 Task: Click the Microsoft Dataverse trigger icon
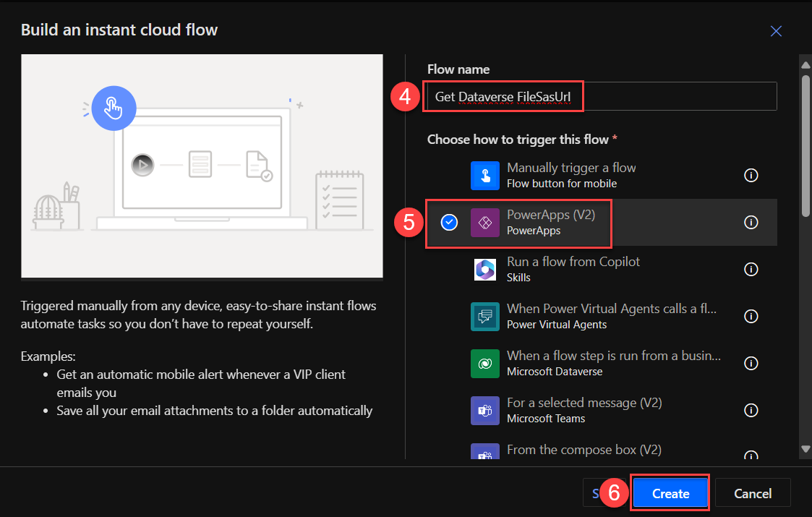pos(485,363)
